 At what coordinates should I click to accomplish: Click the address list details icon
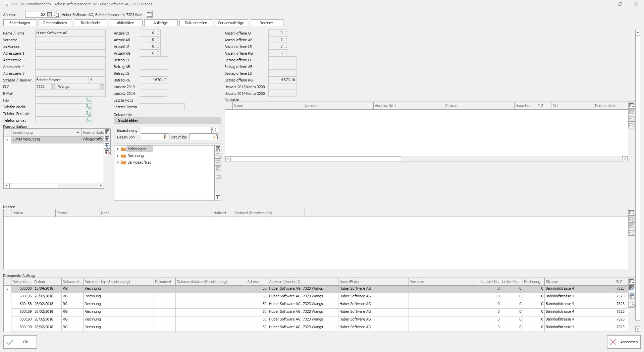click(56, 14)
